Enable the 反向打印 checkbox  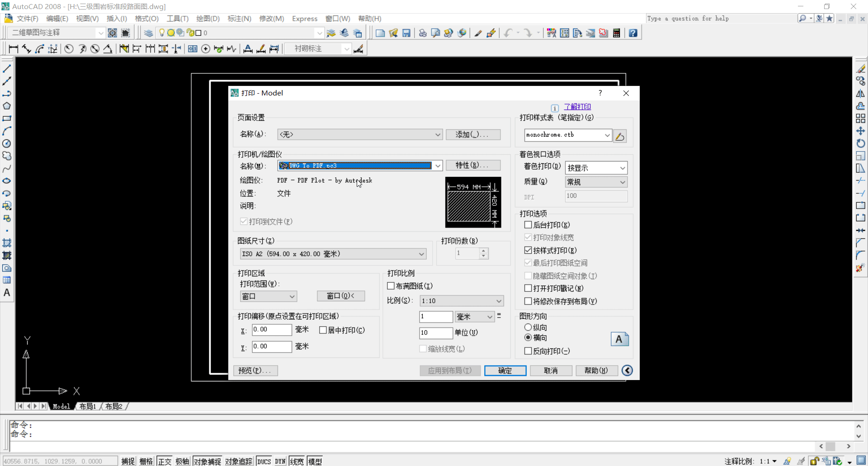pyautogui.click(x=528, y=351)
